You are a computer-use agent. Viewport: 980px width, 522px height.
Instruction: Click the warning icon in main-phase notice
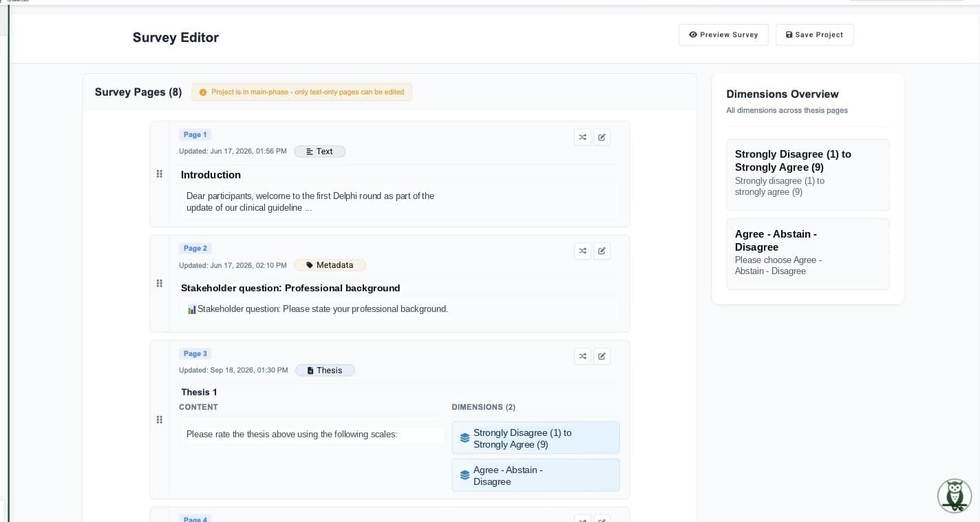202,92
